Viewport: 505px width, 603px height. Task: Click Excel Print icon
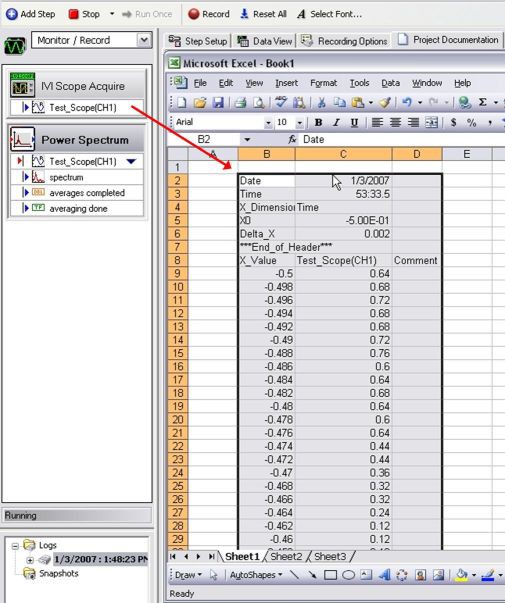241,103
